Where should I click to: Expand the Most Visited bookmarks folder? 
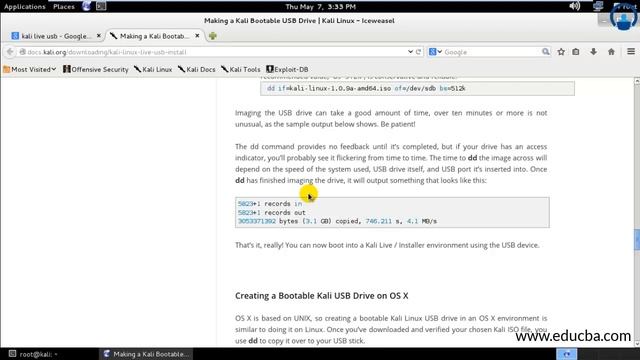coord(29,69)
